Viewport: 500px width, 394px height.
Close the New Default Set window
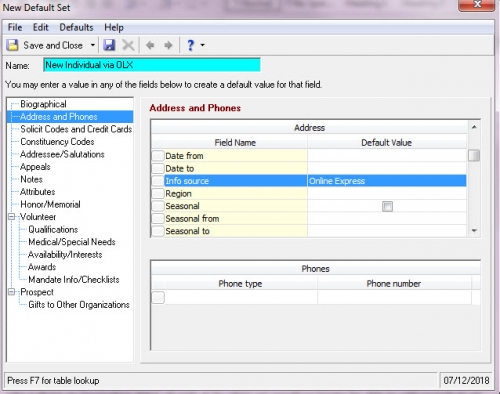click(477, 5)
